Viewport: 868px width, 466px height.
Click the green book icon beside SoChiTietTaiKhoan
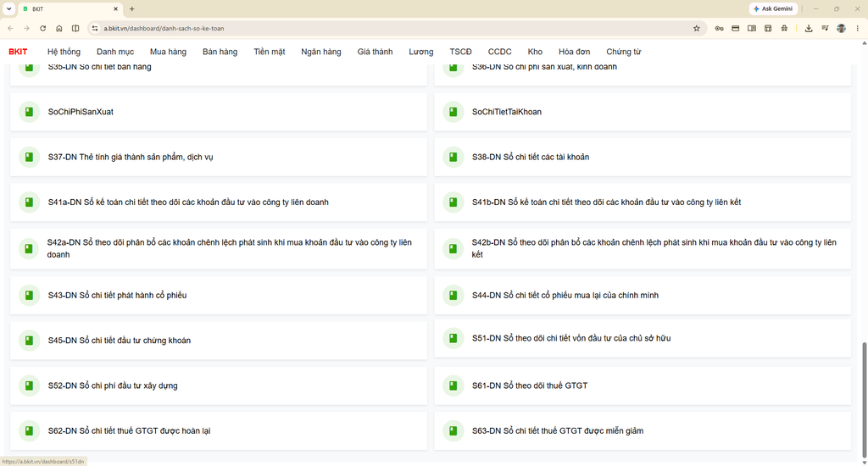coord(453,112)
